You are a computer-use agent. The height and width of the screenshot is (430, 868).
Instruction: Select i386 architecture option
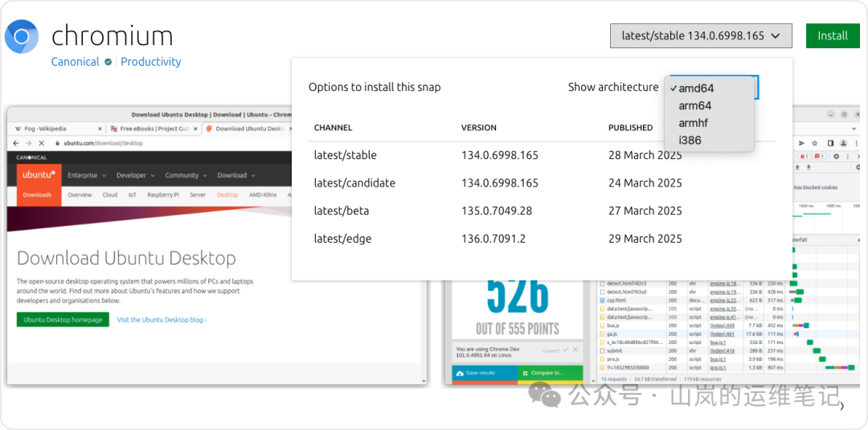(x=710, y=141)
